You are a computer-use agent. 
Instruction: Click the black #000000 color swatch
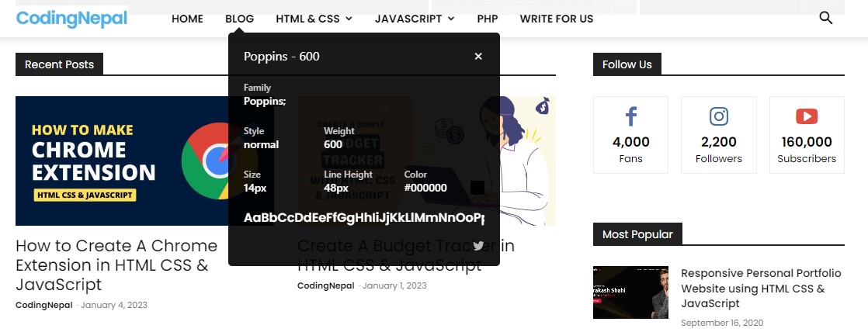coord(477,188)
